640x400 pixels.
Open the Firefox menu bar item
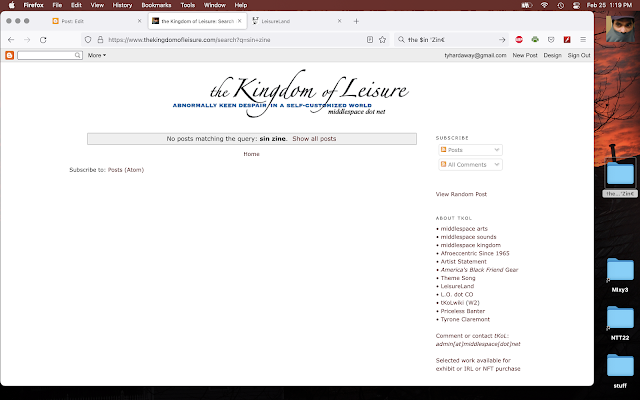pos(33,5)
